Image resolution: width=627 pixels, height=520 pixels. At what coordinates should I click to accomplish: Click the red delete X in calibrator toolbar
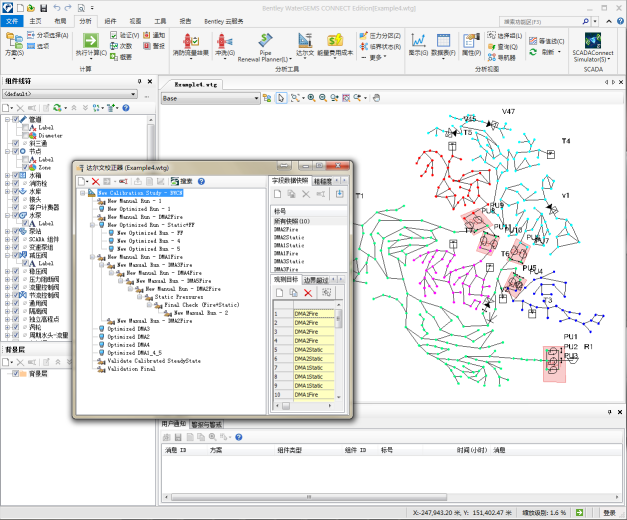(95, 182)
